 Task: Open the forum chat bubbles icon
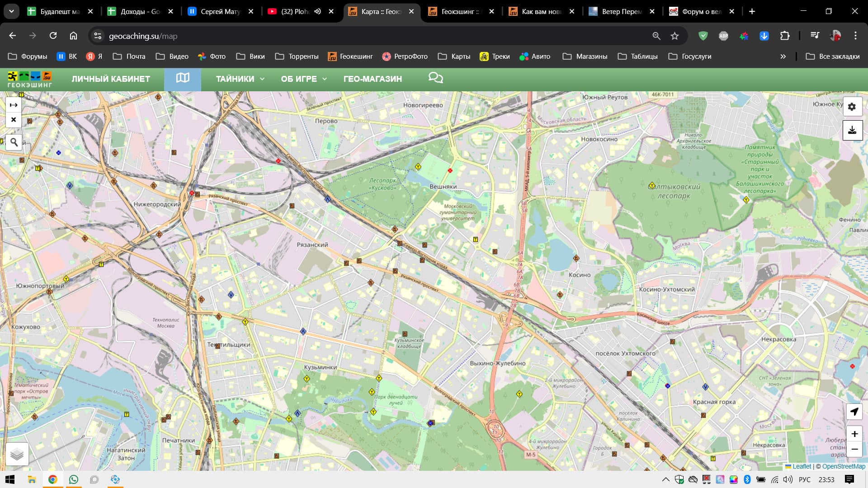point(435,78)
